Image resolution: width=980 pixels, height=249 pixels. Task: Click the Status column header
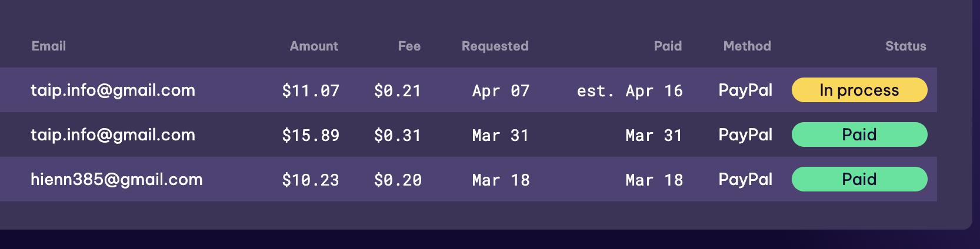906,46
